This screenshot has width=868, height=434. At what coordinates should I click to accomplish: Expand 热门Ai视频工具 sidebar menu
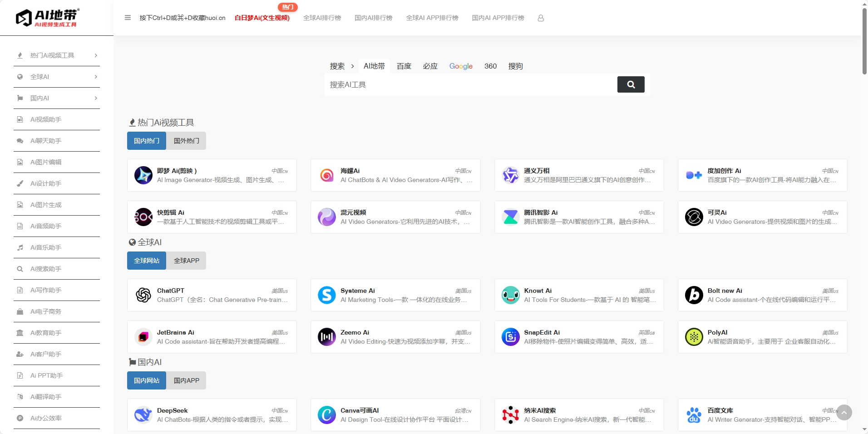57,55
